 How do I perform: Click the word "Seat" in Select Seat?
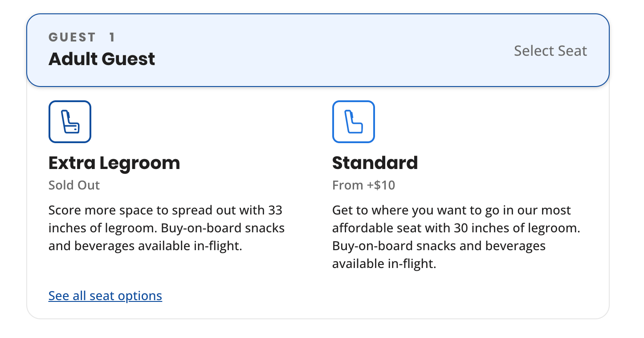[x=571, y=51]
